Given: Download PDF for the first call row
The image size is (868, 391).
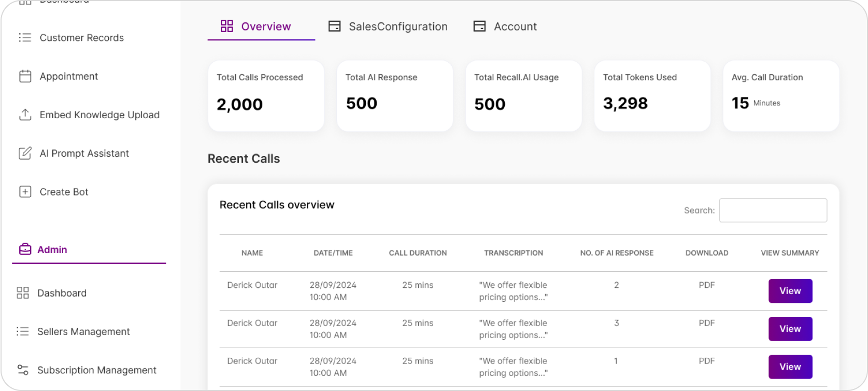Looking at the screenshot, I should click(706, 285).
